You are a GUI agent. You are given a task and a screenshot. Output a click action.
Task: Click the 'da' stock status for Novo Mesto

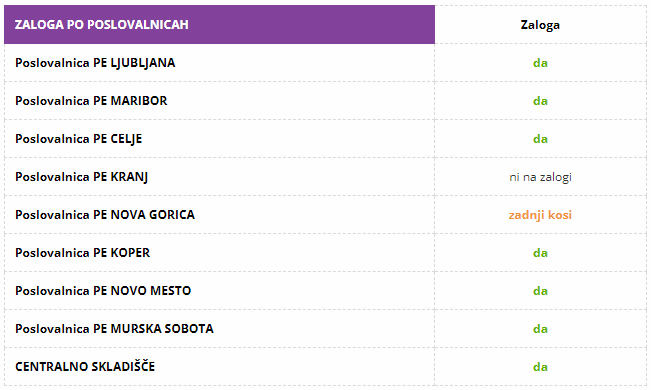click(x=540, y=291)
